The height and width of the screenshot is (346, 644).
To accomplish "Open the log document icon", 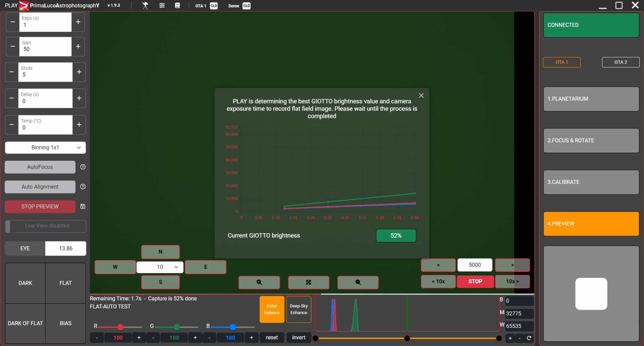I will click(177, 6).
